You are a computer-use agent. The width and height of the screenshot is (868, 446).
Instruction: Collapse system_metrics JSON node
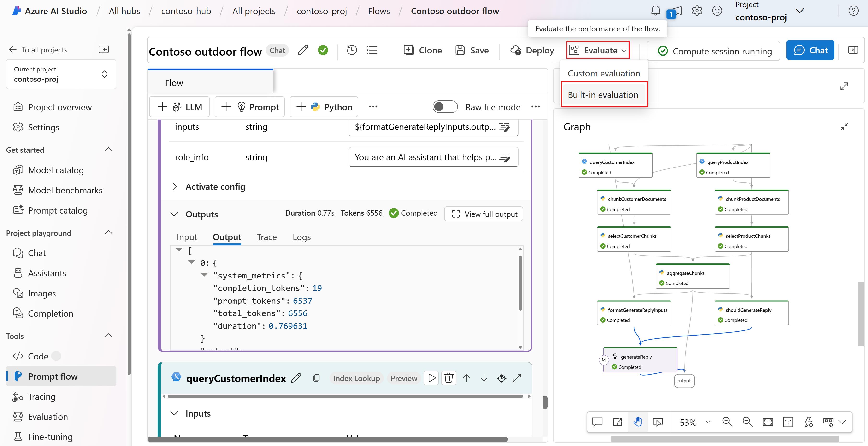tap(204, 275)
